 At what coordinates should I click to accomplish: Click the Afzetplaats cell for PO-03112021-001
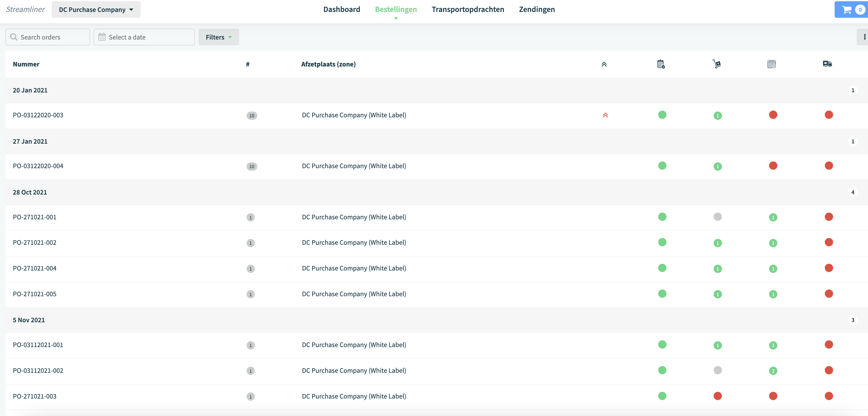point(354,345)
